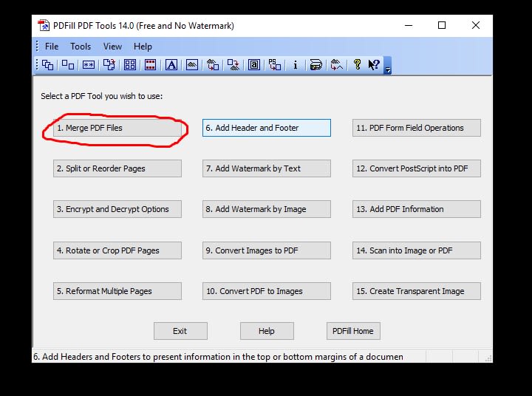Open 11. PDF Form Field Operations
Viewport: 532px width, 396px height.
(x=417, y=128)
